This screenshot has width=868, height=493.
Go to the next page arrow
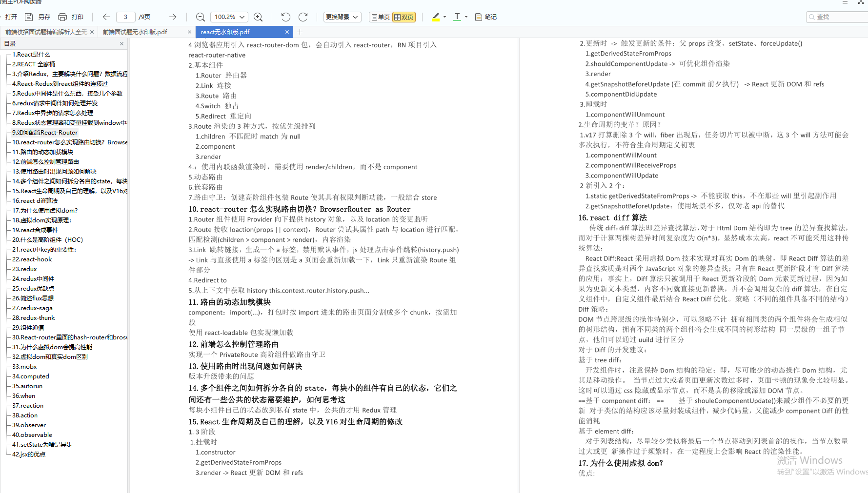173,17
